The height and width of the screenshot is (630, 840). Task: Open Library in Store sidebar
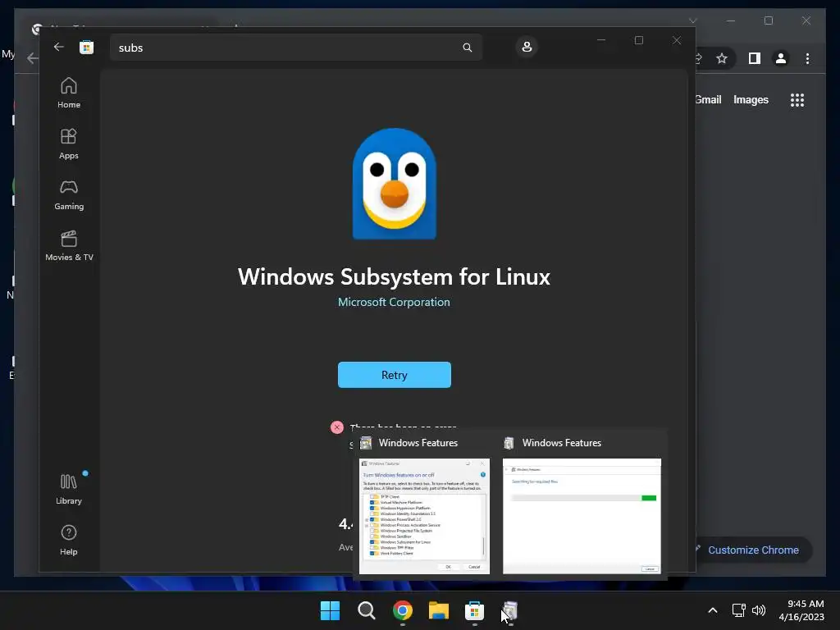(69, 489)
